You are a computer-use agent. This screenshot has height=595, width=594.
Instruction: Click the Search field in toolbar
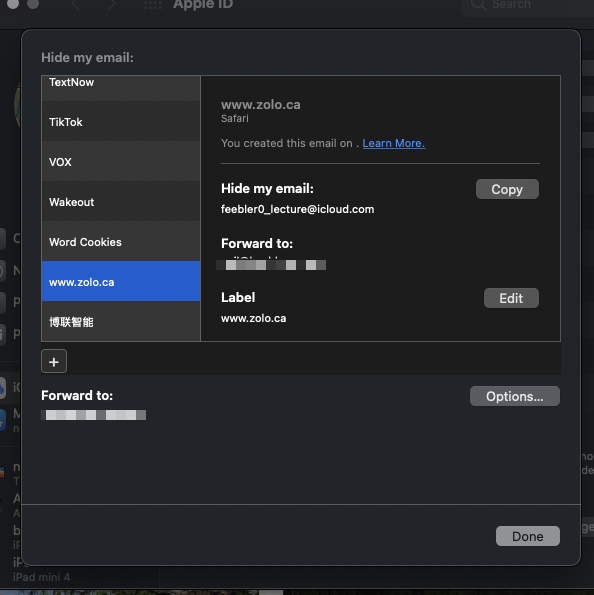tap(529, 6)
